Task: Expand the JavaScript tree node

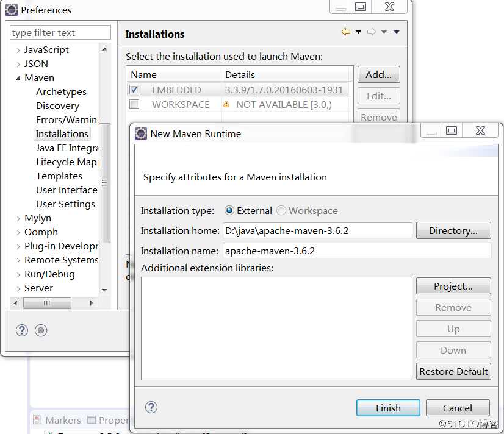Action: click(x=18, y=51)
